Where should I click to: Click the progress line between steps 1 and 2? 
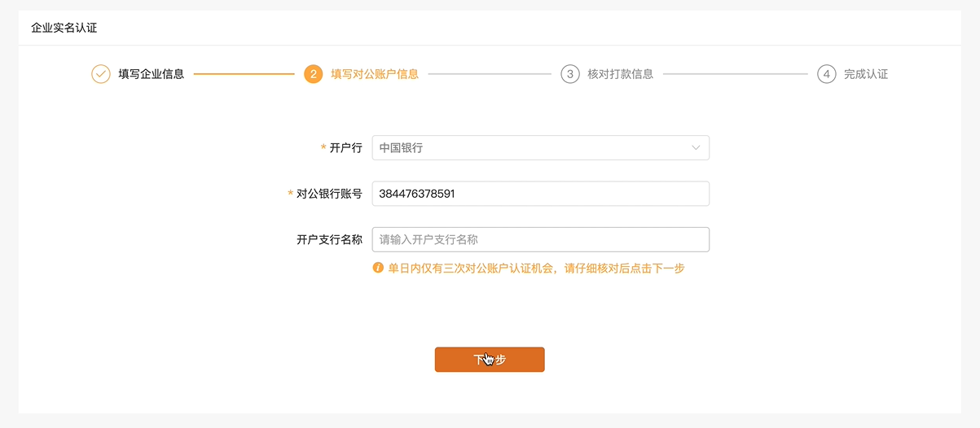(x=244, y=74)
